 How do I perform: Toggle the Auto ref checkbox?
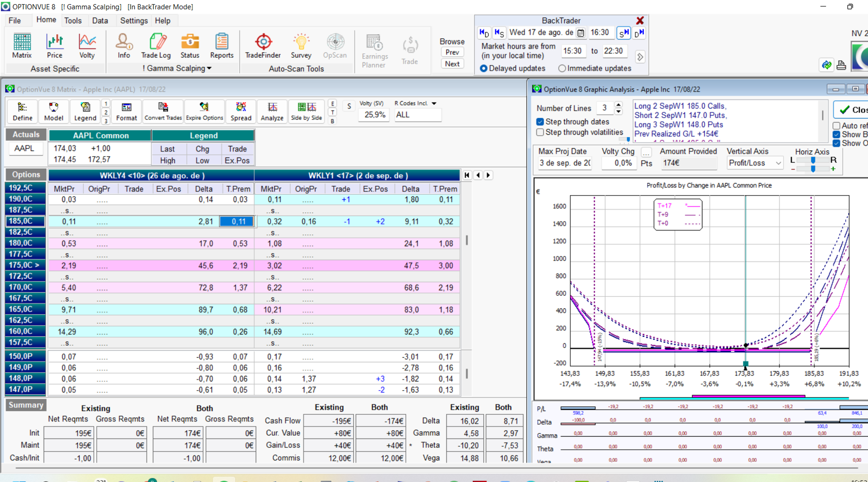[837, 126]
